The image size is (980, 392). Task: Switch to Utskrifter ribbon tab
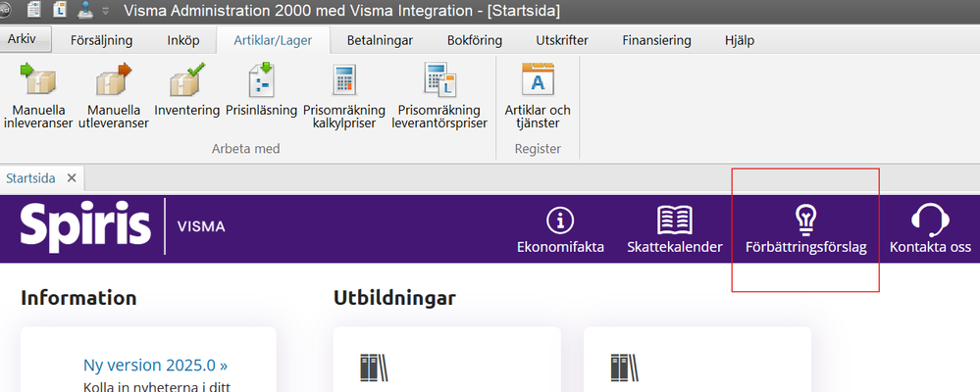(562, 40)
